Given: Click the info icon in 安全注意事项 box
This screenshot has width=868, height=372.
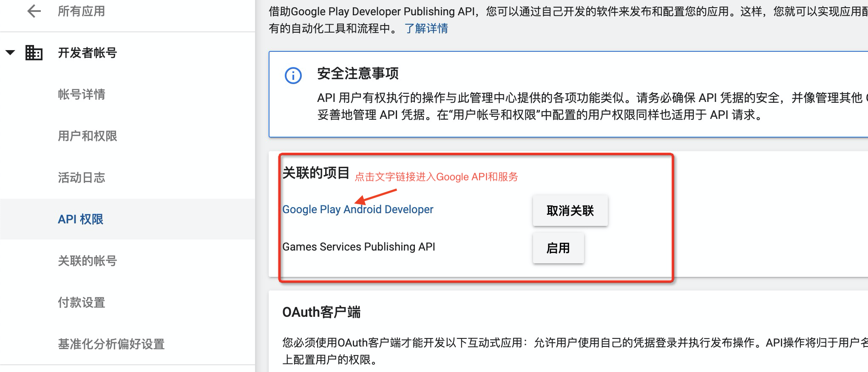Looking at the screenshot, I should pos(293,76).
